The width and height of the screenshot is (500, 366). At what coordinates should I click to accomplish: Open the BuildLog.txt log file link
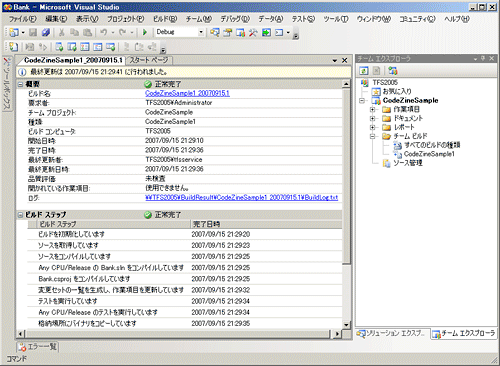click(x=242, y=198)
